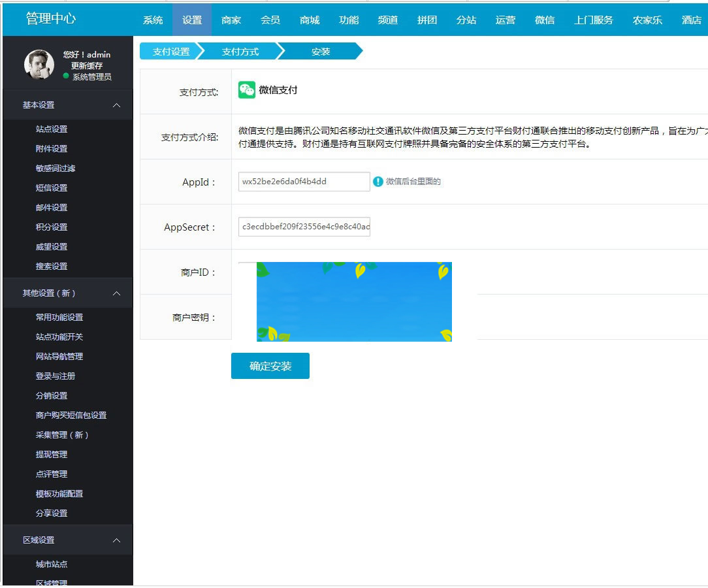This screenshot has width=708, height=588.
Task: Select 站点设置 in the sidebar
Action: pos(50,129)
